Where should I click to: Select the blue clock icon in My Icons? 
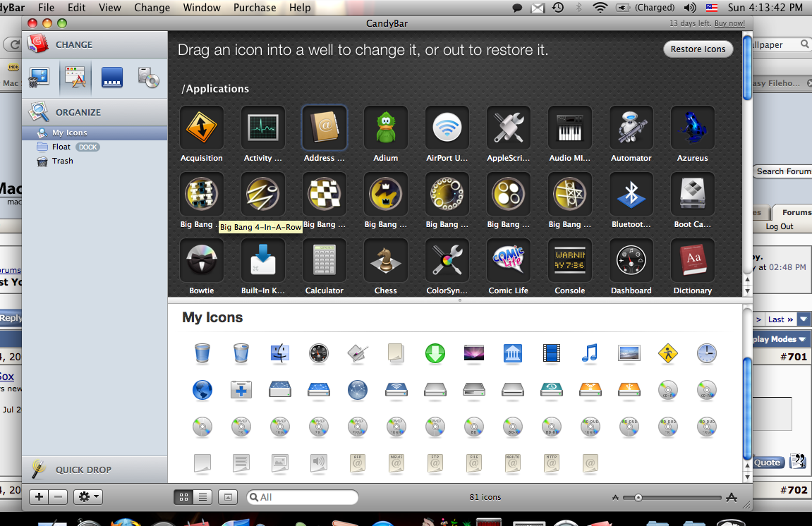(x=706, y=353)
